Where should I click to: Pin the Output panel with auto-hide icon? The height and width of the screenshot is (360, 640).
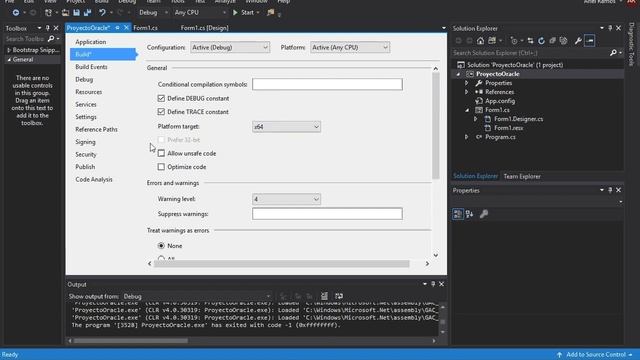coord(433,284)
